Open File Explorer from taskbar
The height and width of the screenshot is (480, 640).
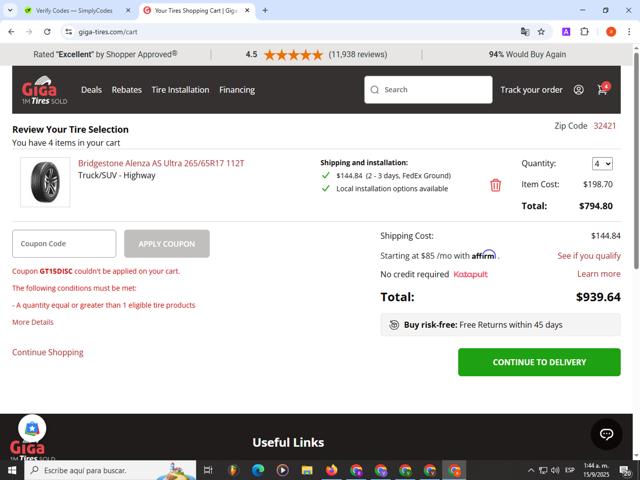pyautogui.click(x=307, y=470)
